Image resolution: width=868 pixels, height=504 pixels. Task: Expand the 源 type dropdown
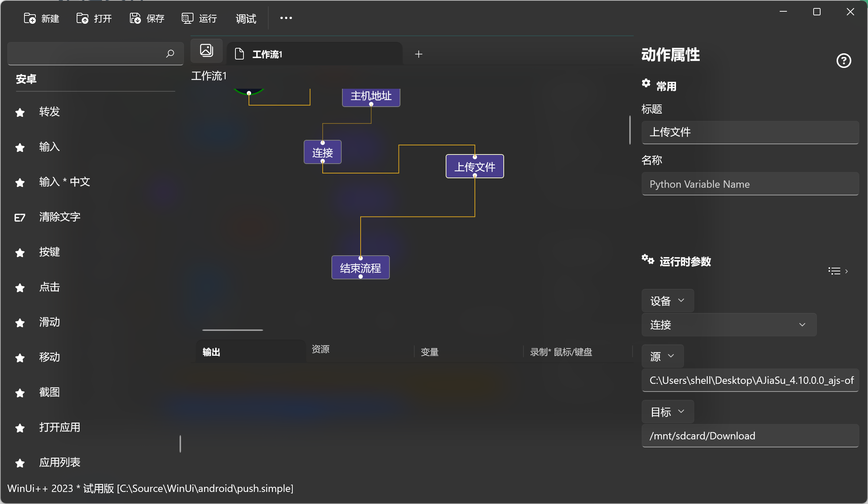662,356
